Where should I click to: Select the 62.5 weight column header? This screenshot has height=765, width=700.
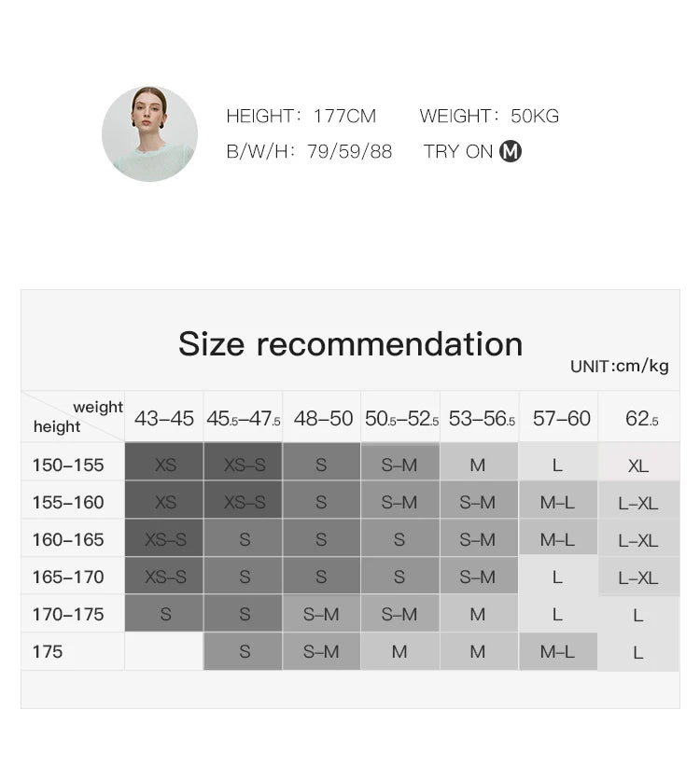[x=641, y=419]
